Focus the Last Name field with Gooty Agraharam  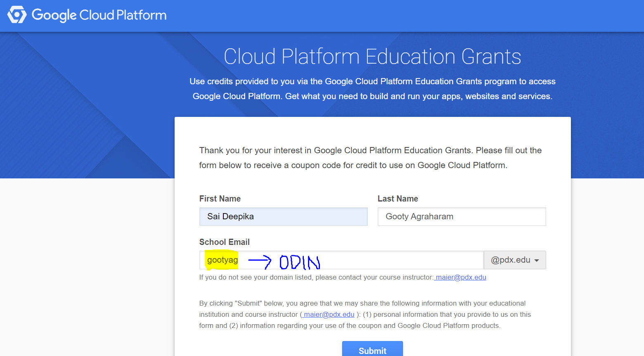point(462,216)
